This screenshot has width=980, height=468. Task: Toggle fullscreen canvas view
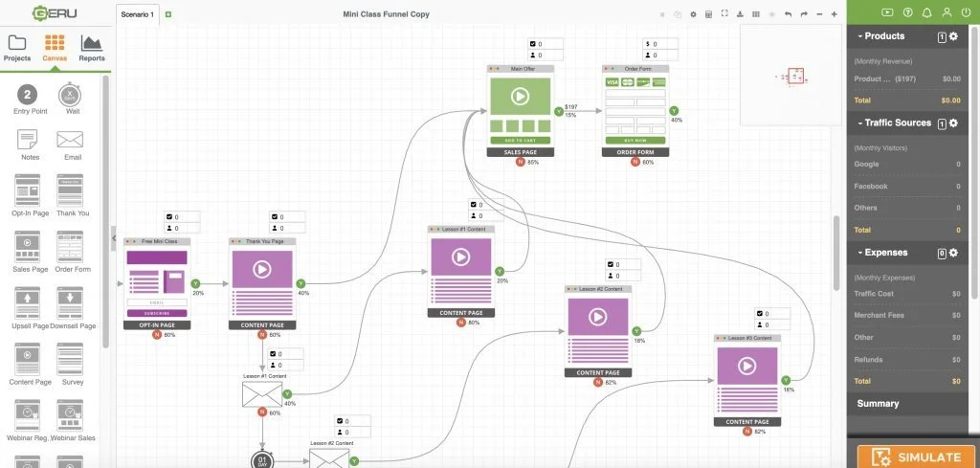pos(724,13)
